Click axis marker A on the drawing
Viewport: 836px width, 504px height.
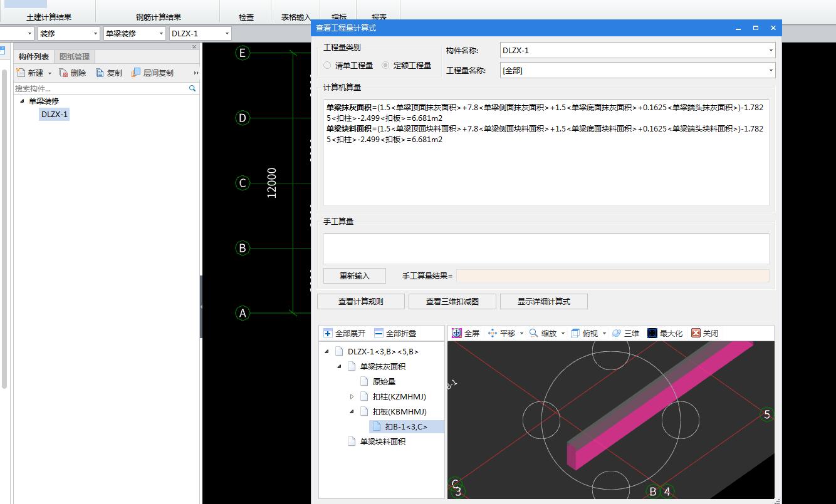pyautogui.click(x=243, y=313)
